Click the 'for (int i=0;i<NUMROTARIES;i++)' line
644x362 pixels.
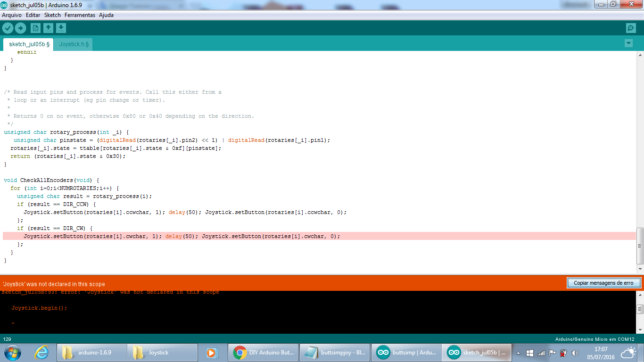[65, 188]
